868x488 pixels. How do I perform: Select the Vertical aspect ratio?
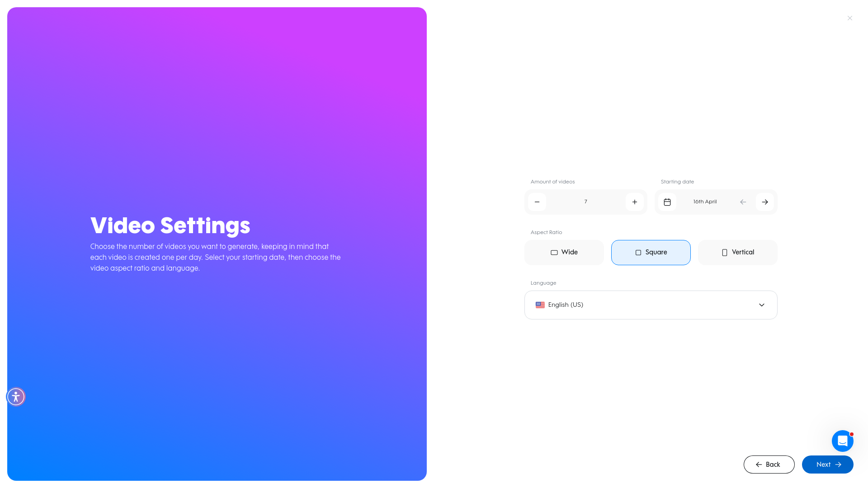click(x=737, y=252)
